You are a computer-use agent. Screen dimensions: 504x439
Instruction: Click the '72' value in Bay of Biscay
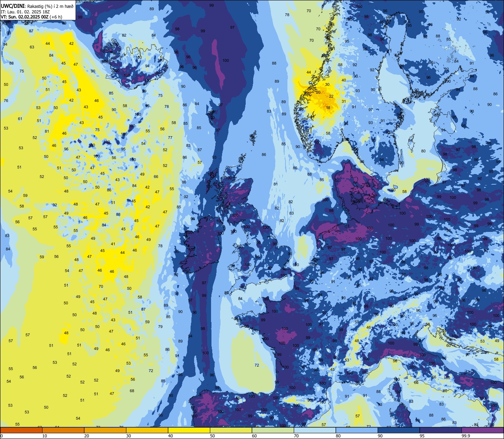click(x=257, y=365)
